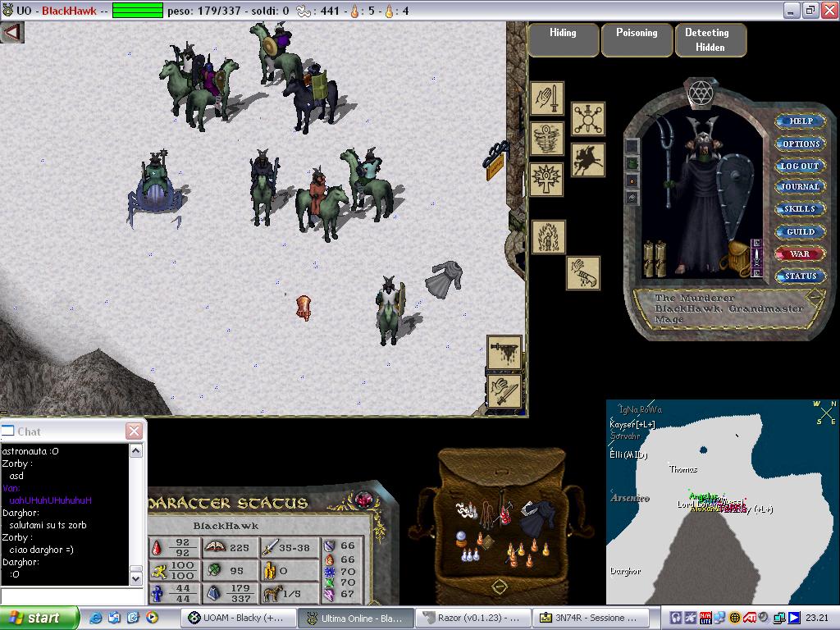Click the horse followers icon in status
The image size is (840, 630).
coord(272,593)
